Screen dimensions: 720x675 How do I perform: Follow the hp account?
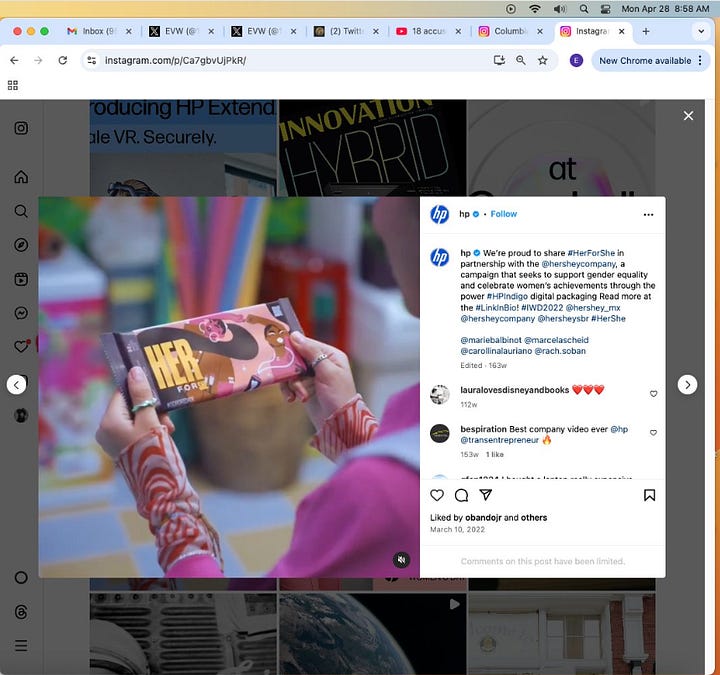point(504,214)
